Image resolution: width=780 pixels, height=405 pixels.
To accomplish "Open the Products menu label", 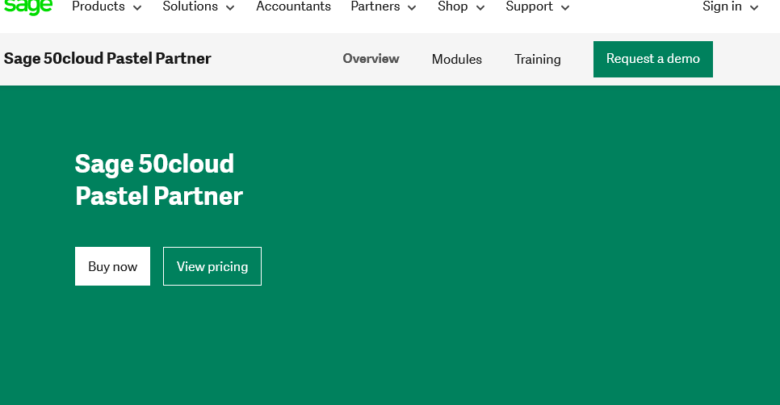I will (x=98, y=7).
